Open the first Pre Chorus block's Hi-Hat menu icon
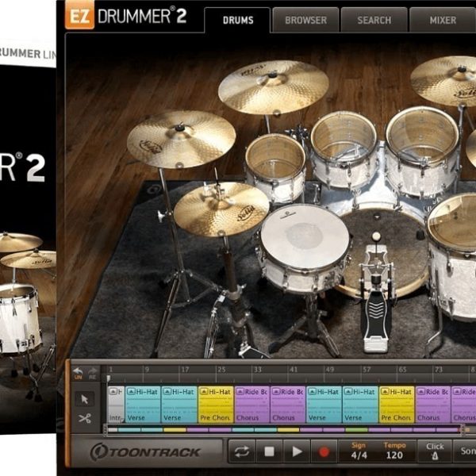This screenshot has width=476, height=476. point(203,392)
